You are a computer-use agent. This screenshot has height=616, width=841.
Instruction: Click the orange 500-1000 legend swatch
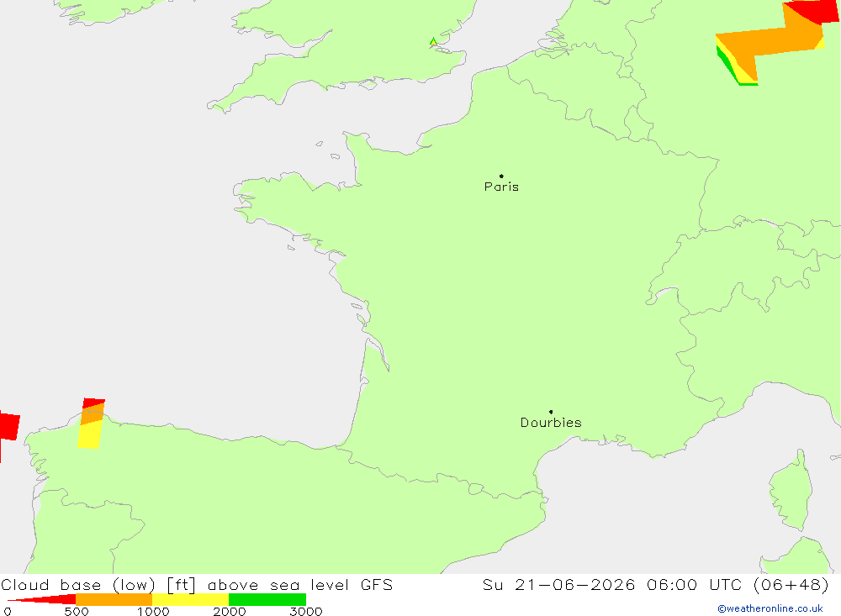click(114, 599)
